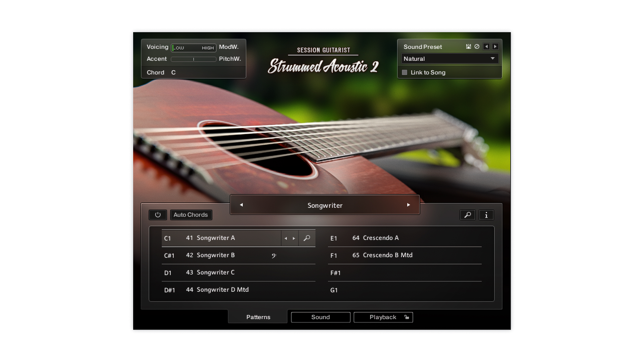This screenshot has width=644, height=362.
Task: Open the info panel icon
Action: coord(486,215)
